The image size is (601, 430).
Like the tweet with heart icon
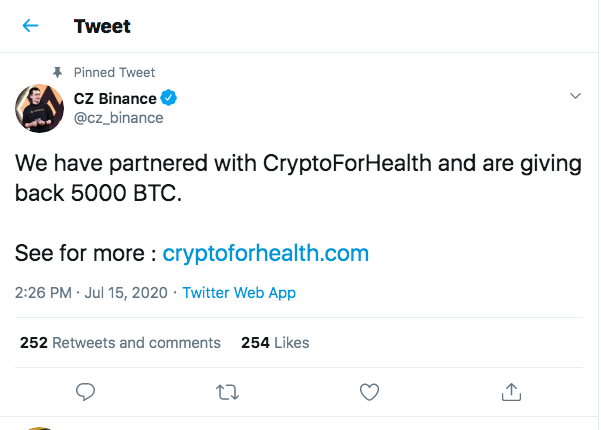(x=369, y=392)
